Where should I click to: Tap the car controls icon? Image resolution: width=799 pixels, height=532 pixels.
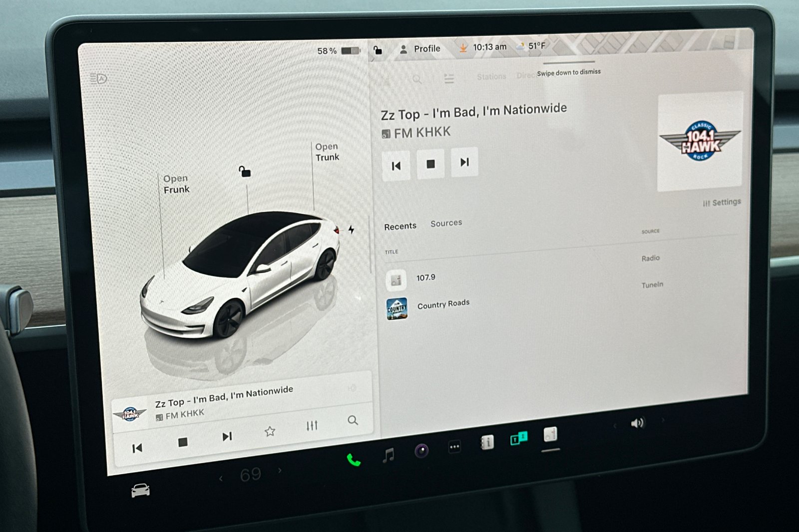[140, 491]
